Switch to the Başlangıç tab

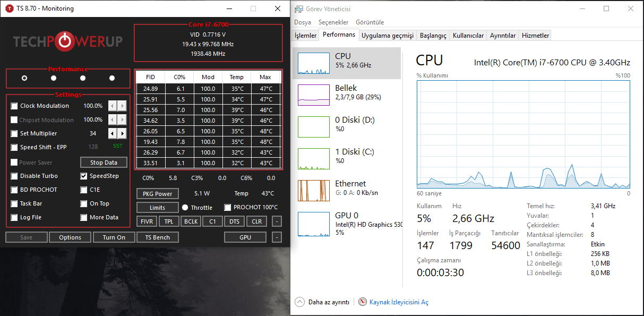(x=433, y=36)
